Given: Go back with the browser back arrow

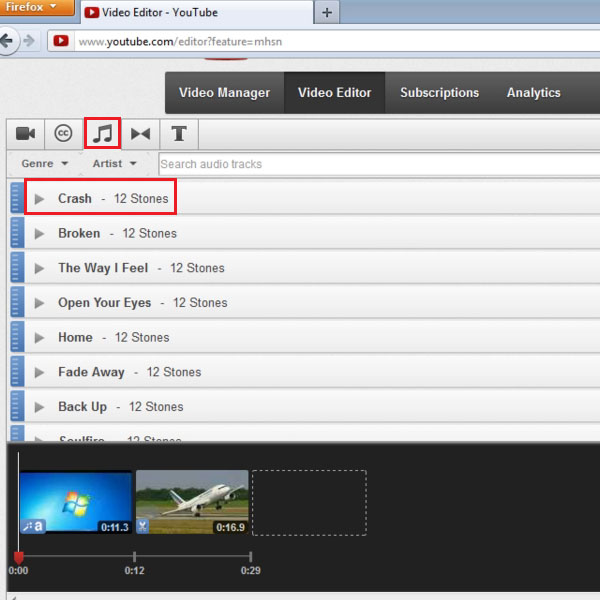Looking at the screenshot, I should point(7,41).
